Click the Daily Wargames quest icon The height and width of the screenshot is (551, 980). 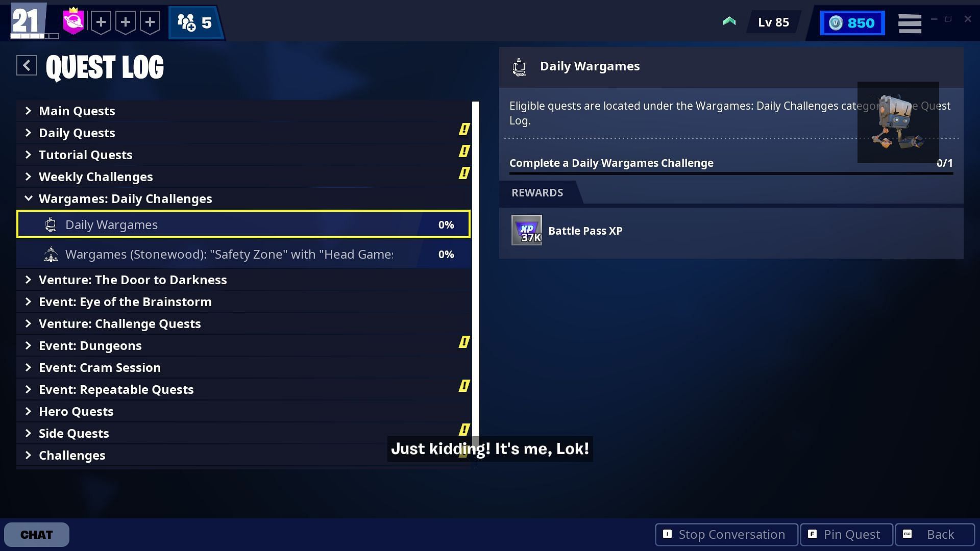click(51, 224)
